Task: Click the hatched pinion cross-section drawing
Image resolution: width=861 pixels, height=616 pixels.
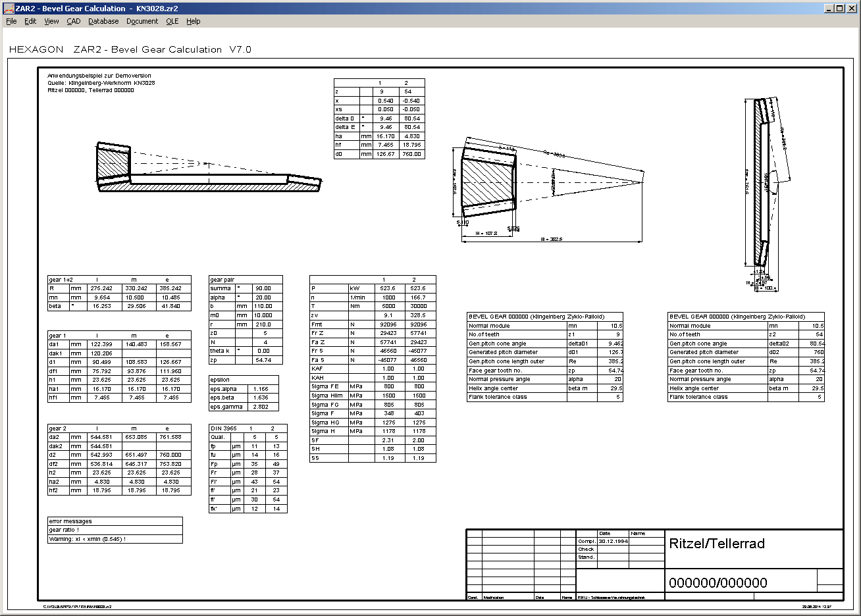Action: pyautogui.click(x=487, y=182)
